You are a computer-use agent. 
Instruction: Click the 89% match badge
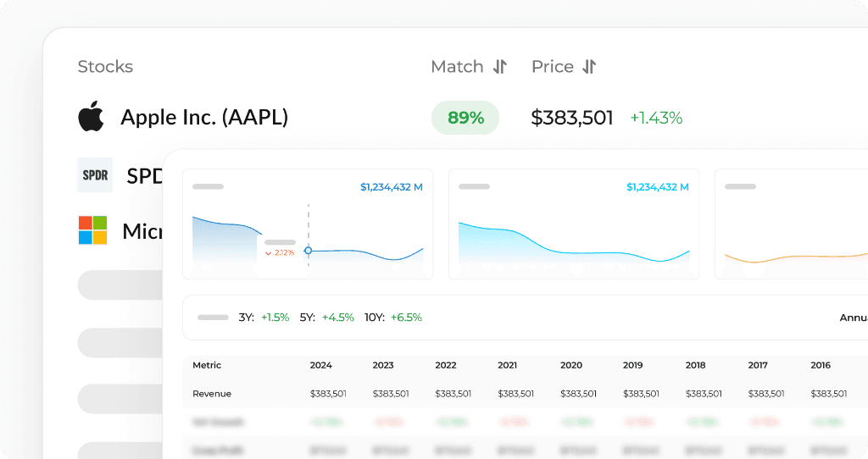pos(465,117)
